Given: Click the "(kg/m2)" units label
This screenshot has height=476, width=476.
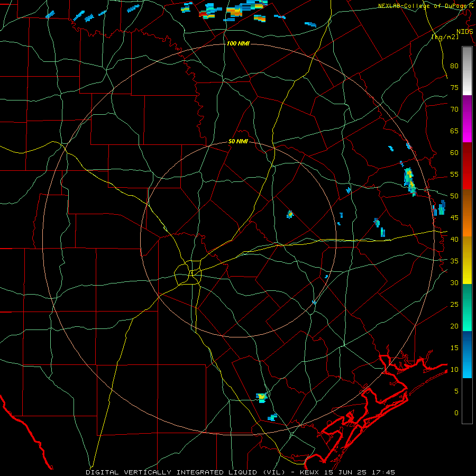Looking at the screenshot, I should click(x=445, y=37).
